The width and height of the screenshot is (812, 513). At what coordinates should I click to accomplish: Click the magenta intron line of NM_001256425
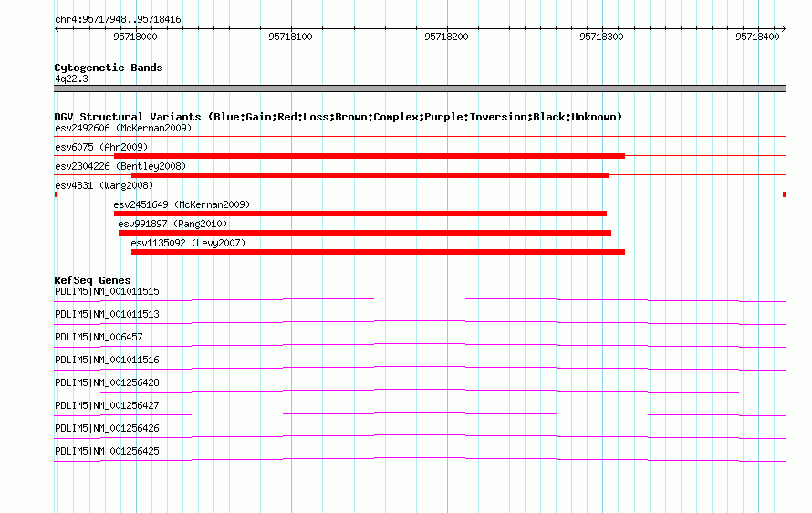click(x=420, y=458)
